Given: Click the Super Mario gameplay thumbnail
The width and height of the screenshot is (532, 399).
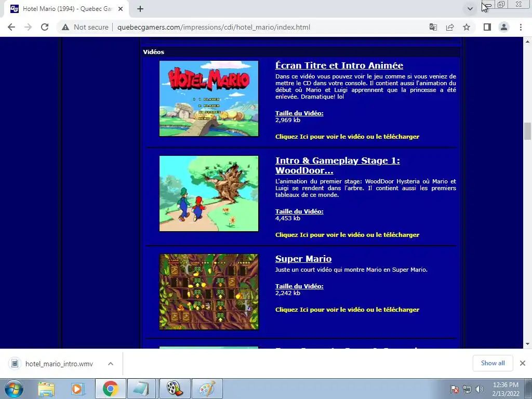Looking at the screenshot, I should pyautogui.click(x=209, y=291).
